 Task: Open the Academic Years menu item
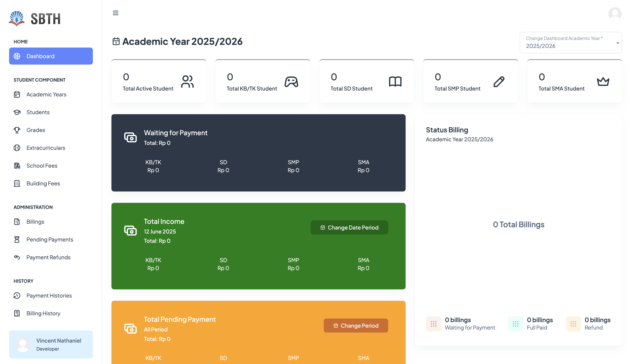click(x=46, y=95)
